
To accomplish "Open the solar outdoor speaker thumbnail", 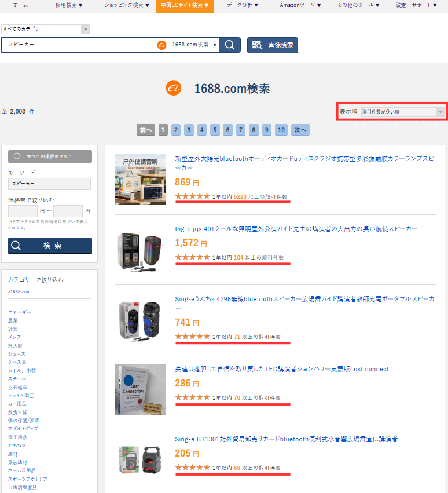I will coord(140,180).
